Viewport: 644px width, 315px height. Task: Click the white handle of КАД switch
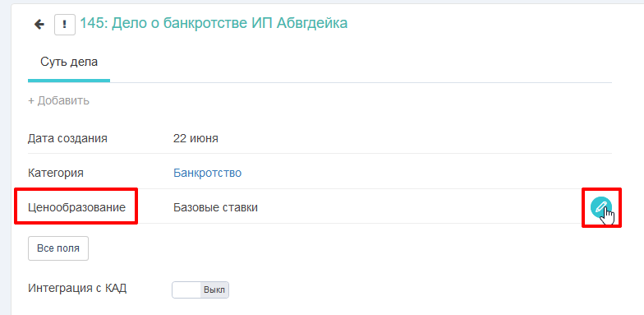click(186, 290)
